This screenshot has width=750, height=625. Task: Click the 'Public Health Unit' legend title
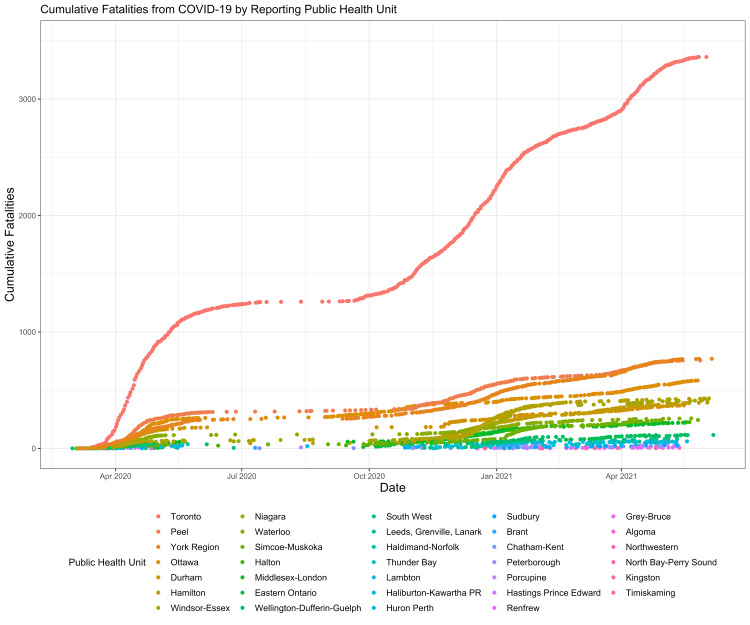[x=107, y=562]
